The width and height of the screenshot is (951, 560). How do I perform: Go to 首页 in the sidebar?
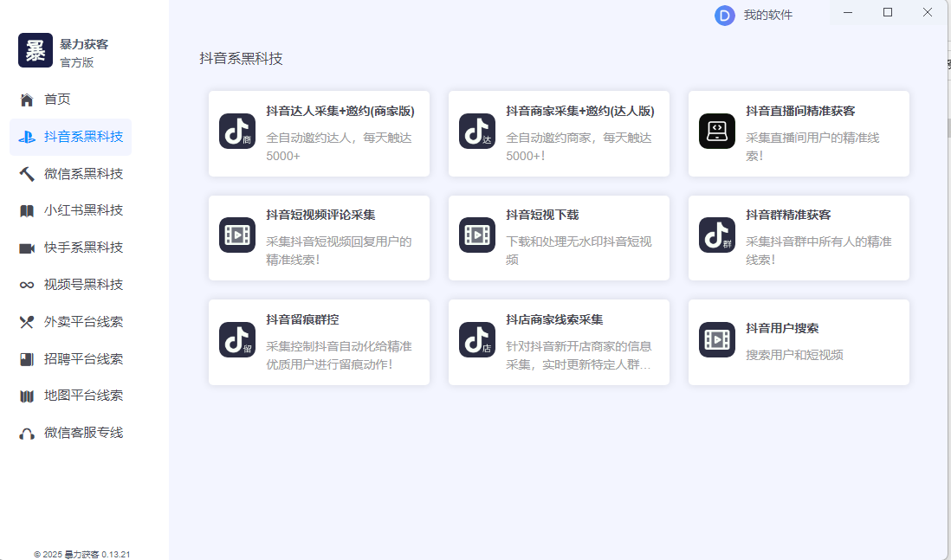57,100
